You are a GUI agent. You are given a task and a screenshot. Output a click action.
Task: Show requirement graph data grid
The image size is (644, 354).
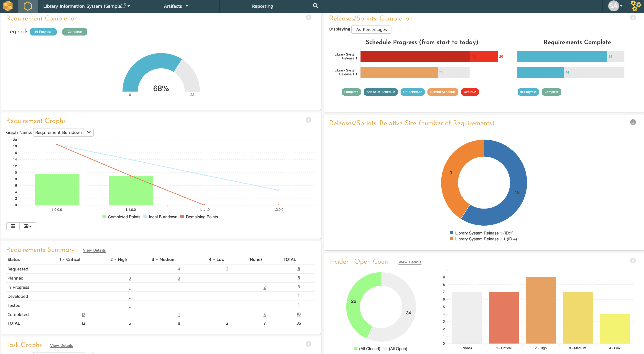pyautogui.click(x=13, y=226)
